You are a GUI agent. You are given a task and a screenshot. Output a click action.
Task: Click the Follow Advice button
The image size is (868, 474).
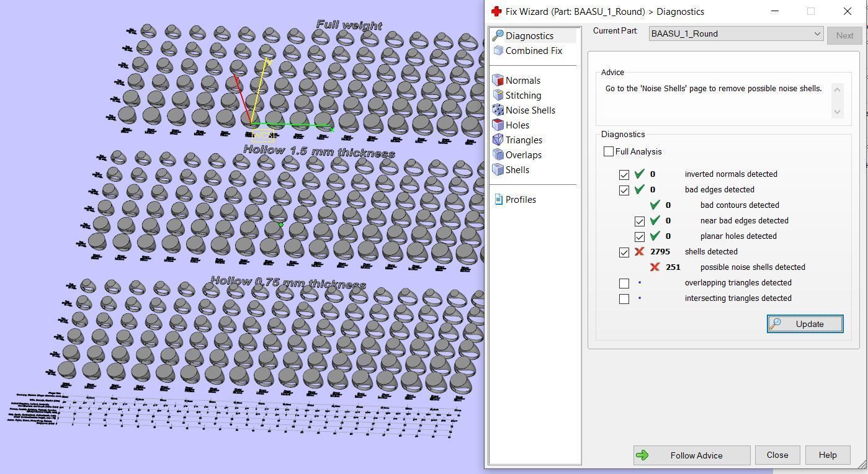click(692, 455)
